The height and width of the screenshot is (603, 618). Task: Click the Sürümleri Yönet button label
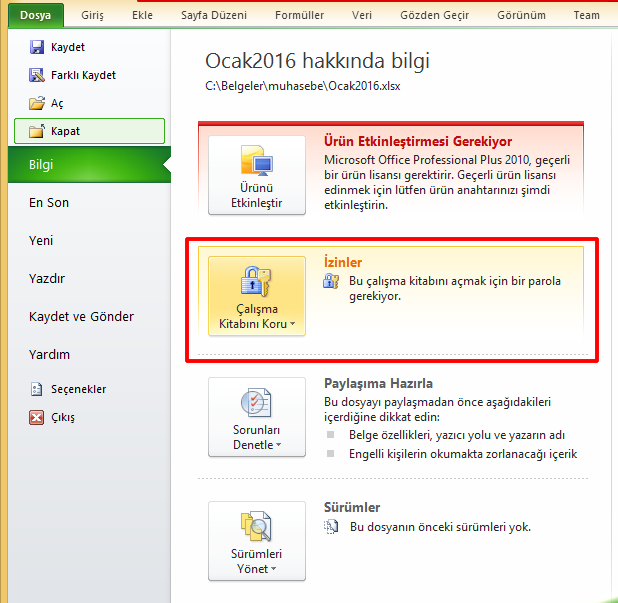pyautogui.click(x=256, y=561)
